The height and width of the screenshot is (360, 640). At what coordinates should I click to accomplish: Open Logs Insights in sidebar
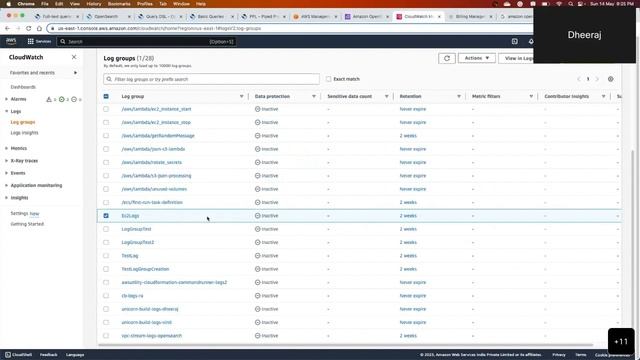coord(24,133)
